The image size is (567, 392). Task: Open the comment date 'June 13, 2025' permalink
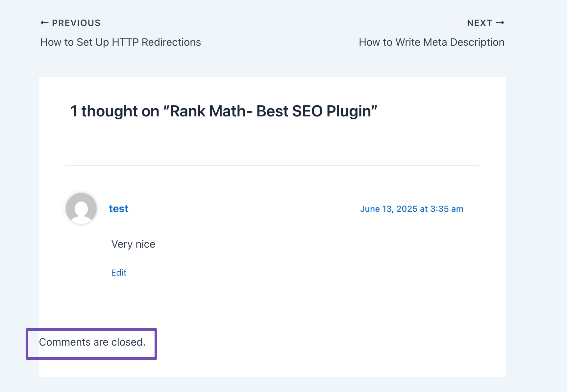click(412, 209)
